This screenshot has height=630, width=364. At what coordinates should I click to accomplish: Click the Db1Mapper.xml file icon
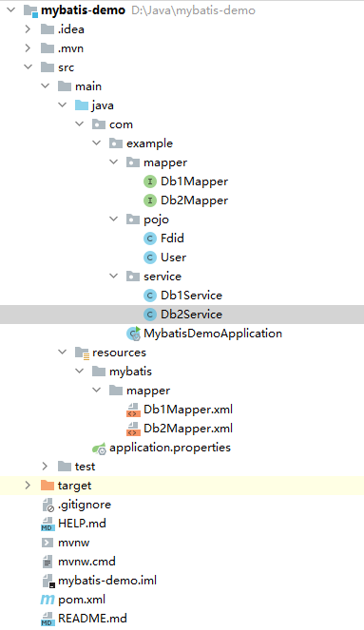(x=133, y=410)
